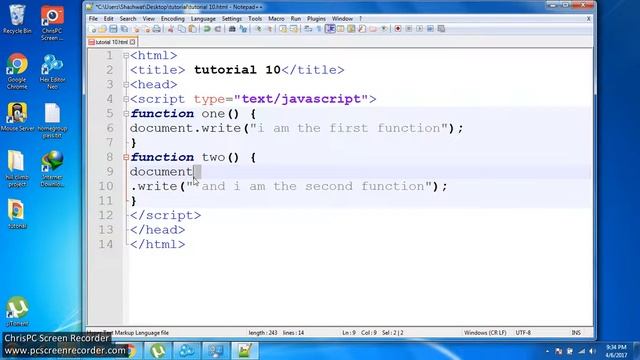Screen dimensions: 640x360
Task: Click the New file toolbar icon
Action: pos(93,29)
